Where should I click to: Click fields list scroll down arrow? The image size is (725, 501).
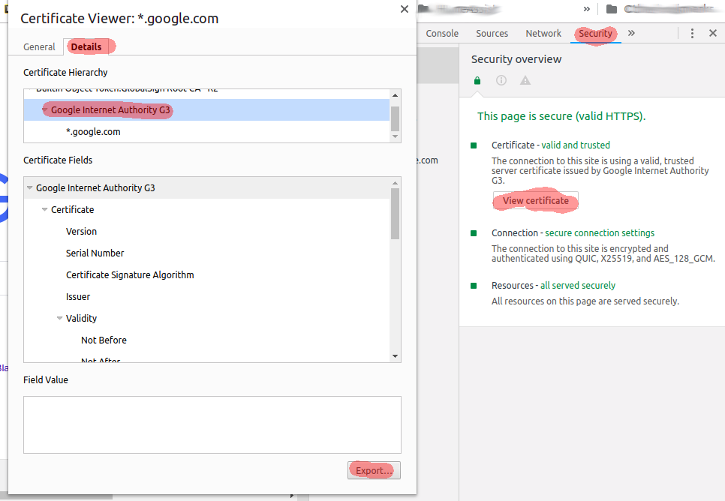point(395,356)
